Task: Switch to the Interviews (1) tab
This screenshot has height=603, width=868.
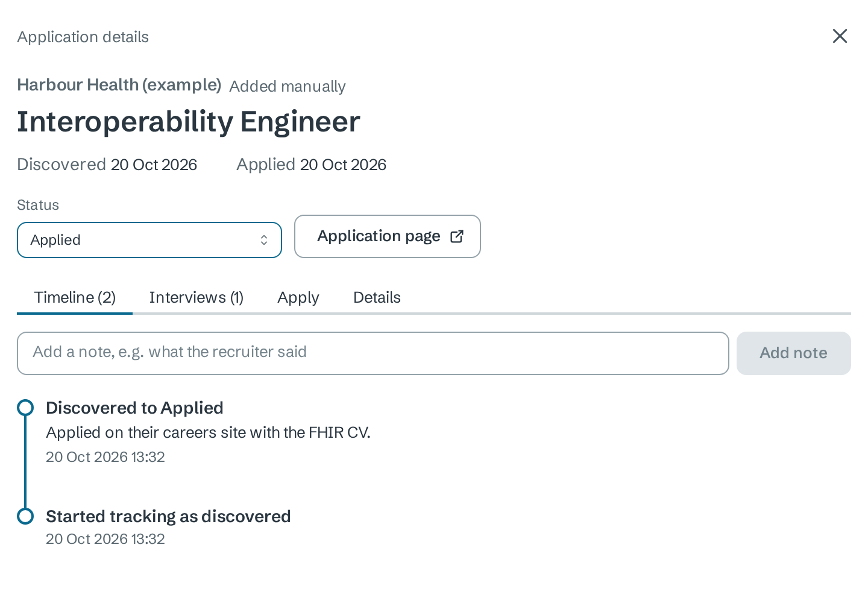Action: click(197, 297)
